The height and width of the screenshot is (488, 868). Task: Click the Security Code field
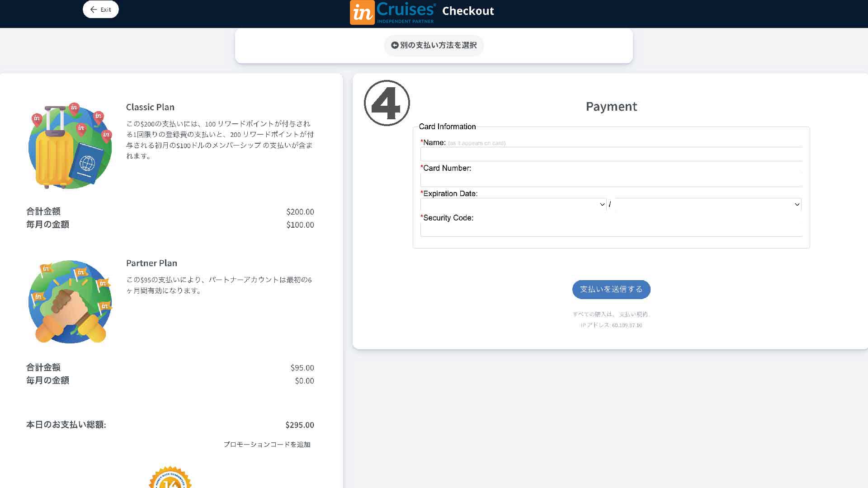point(611,230)
